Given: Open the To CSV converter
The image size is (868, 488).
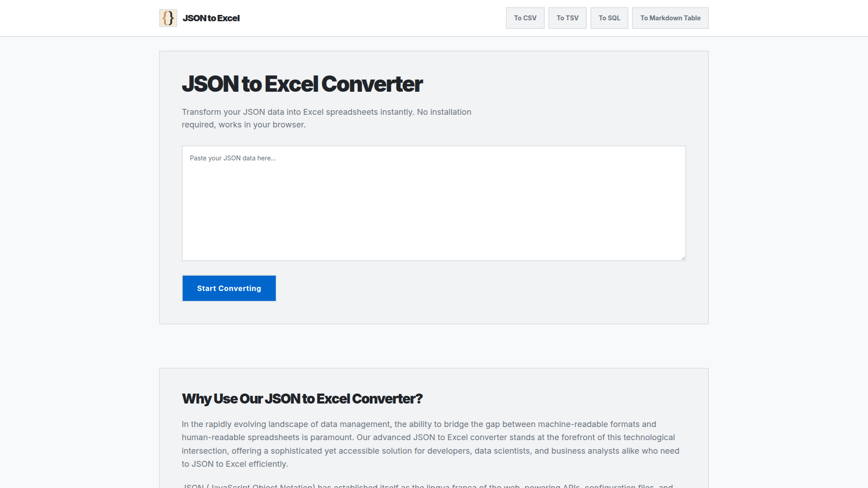Looking at the screenshot, I should click(525, 18).
